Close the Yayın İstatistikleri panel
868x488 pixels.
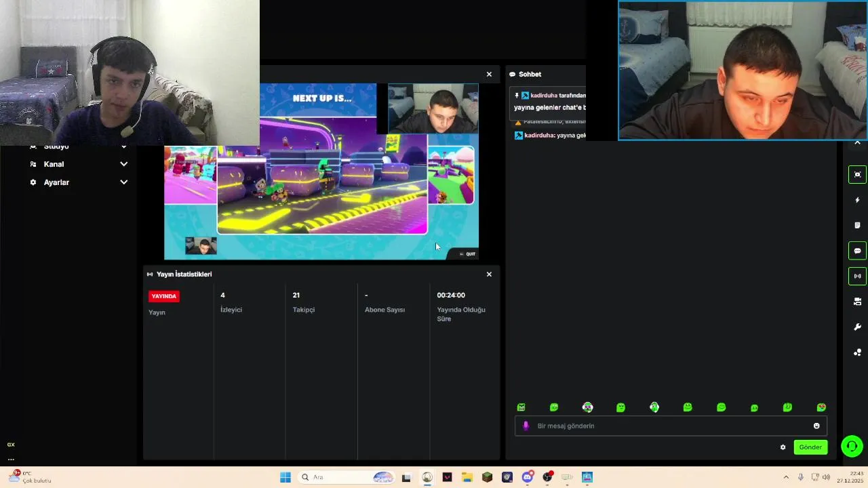tap(489, 274)
